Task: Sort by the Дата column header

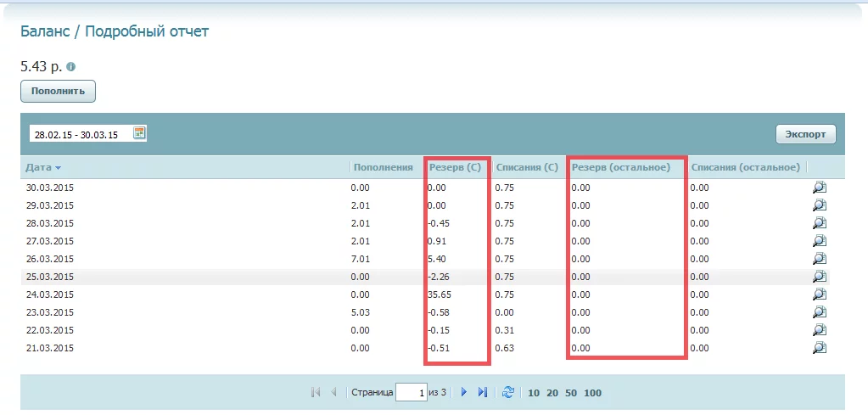Action: click(x=44, y=167)
